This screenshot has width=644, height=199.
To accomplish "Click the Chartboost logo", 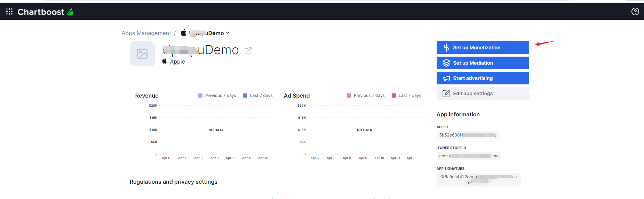I will [x=45, y=12].
